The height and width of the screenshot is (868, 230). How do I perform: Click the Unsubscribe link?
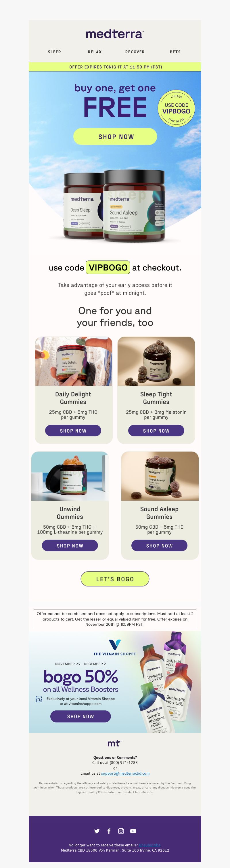tap(149, 845)
